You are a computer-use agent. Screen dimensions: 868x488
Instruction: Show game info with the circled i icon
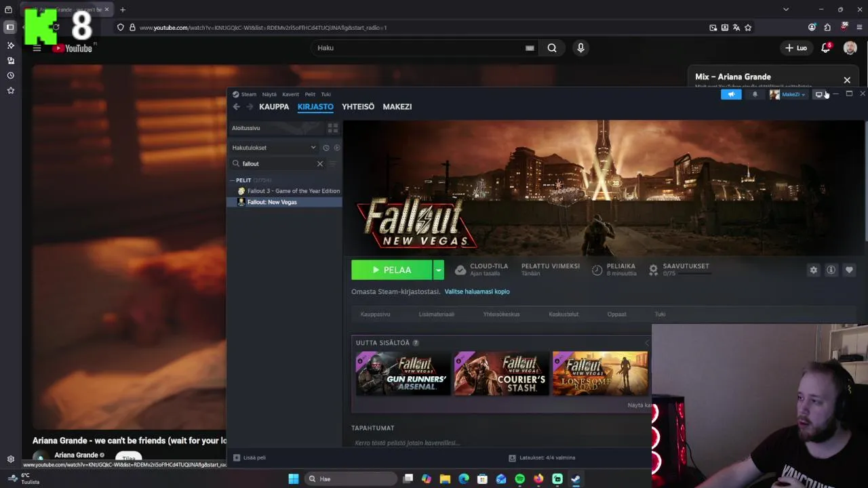(x=831, y=270)
